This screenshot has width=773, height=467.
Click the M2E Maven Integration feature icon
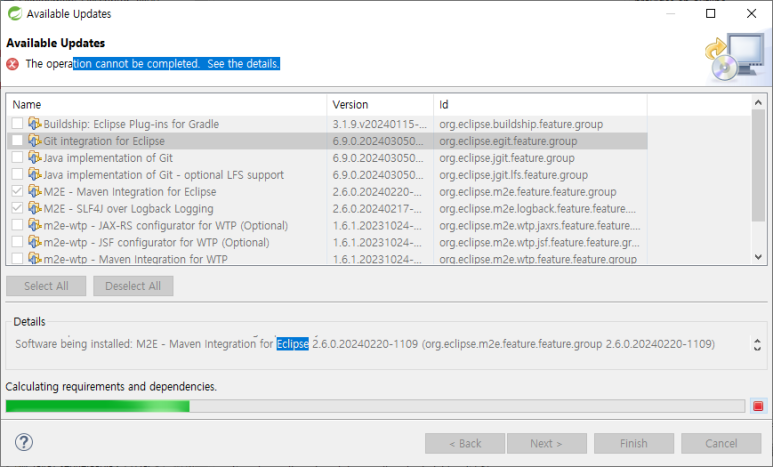(x=35, y=191)
